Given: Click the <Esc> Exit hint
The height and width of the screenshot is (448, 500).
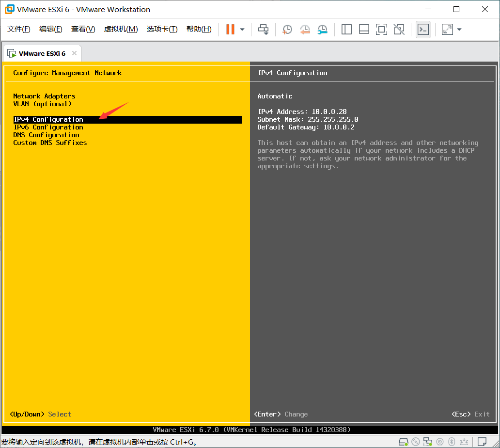Looking at the screenshot, I should point(470,414).
